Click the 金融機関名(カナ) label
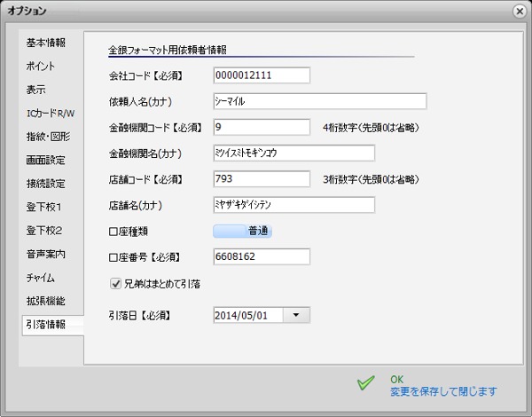The image size is (532, 417). coord(145,153)
